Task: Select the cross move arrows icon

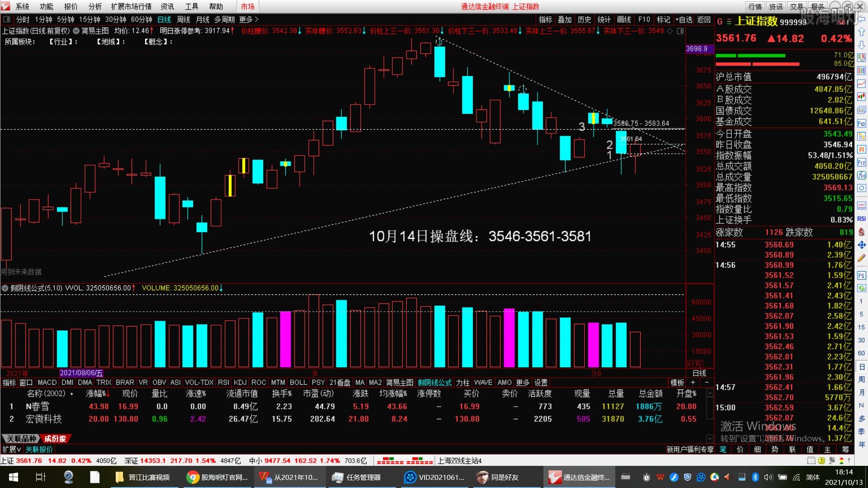Action: [861, 245]
